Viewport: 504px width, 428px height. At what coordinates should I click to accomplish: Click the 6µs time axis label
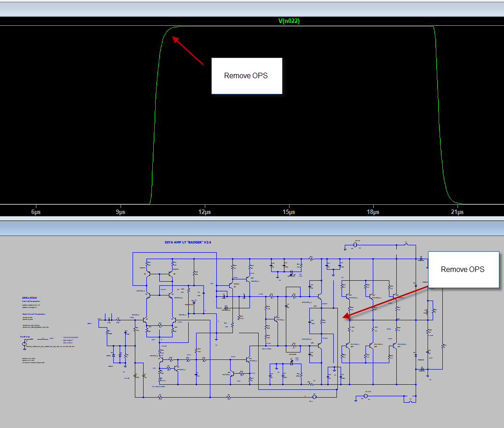[x=36, y=212]
